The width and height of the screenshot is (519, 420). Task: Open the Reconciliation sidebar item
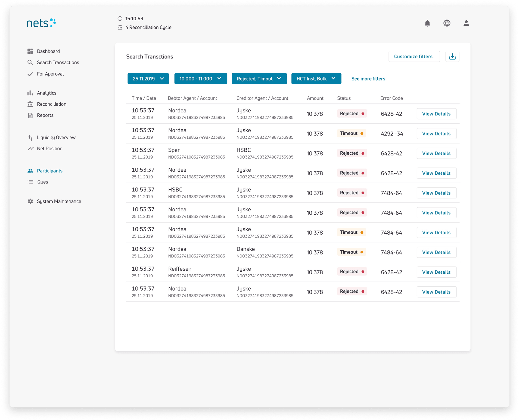(x=52, y=104)
